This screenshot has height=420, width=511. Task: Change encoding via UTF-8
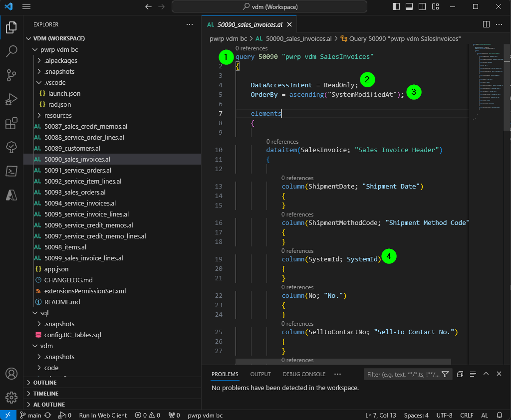444,415
